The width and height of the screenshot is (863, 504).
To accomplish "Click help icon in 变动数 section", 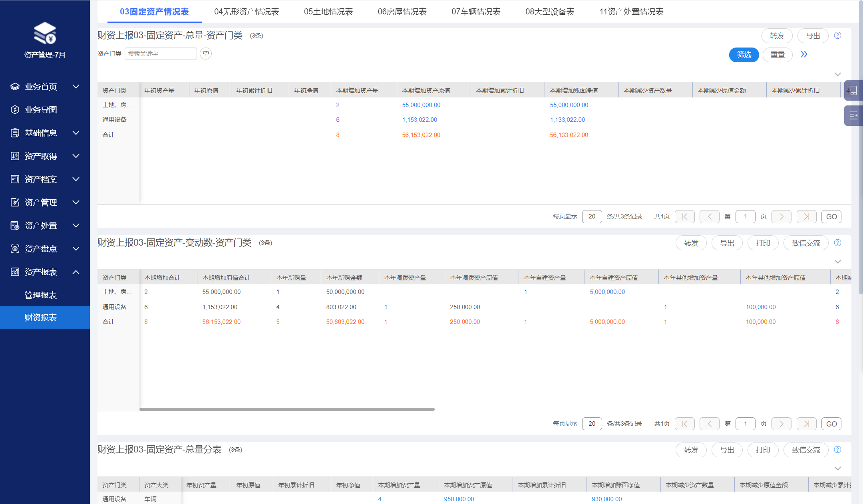I will click(x=837, y=243).
